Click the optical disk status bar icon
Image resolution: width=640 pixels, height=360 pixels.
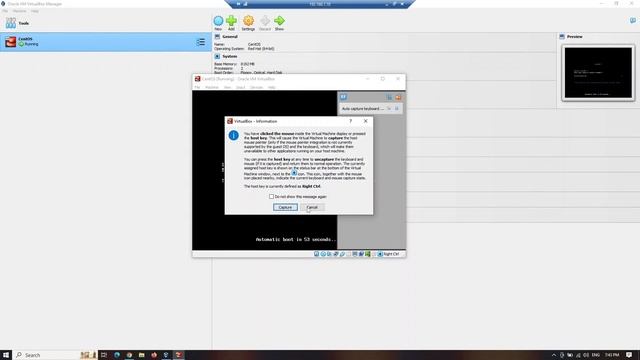pyautogui.click(x=323, y=254)
